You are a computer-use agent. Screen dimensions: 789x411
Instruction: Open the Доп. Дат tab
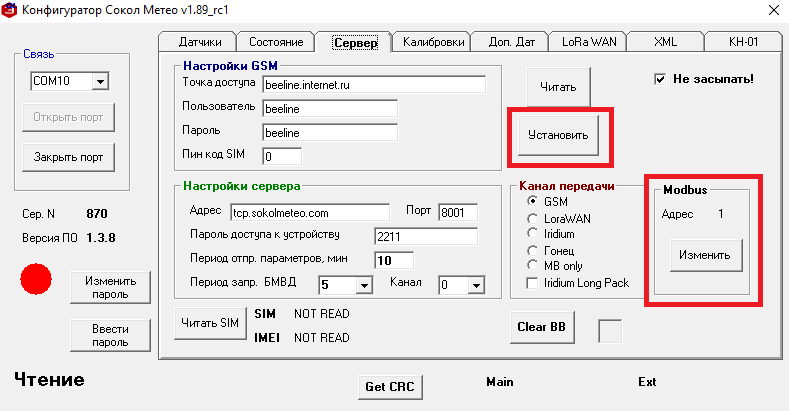point(511,42)
